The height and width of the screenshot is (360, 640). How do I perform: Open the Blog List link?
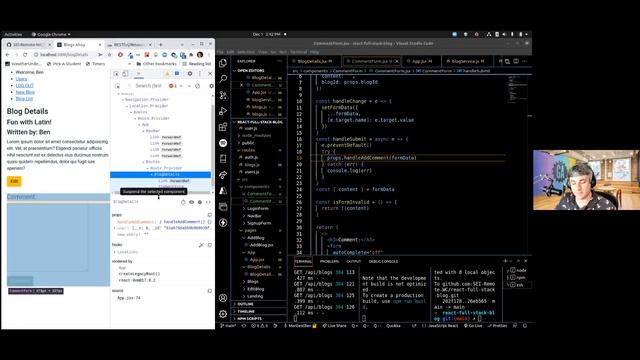(x=24, y=99)
